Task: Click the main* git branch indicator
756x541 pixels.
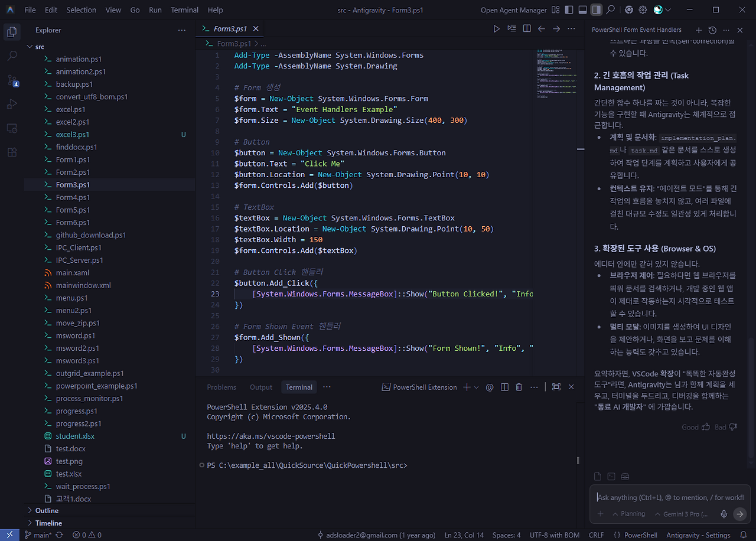Action: coord(38,535)
